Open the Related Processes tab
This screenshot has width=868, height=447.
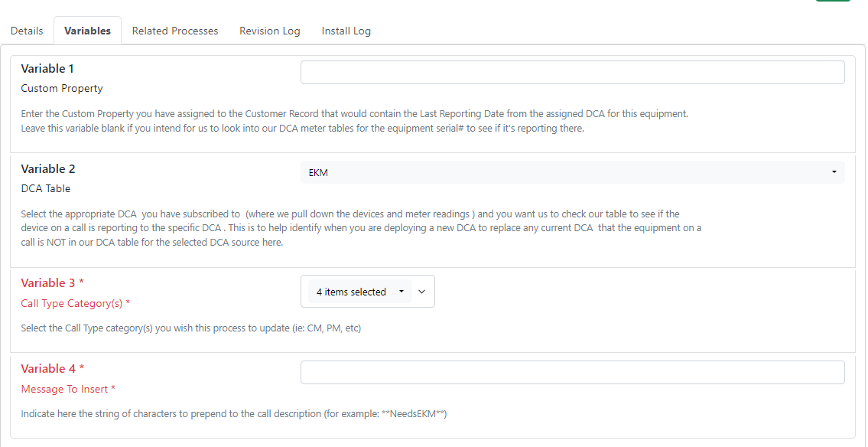tap(174, 31)
